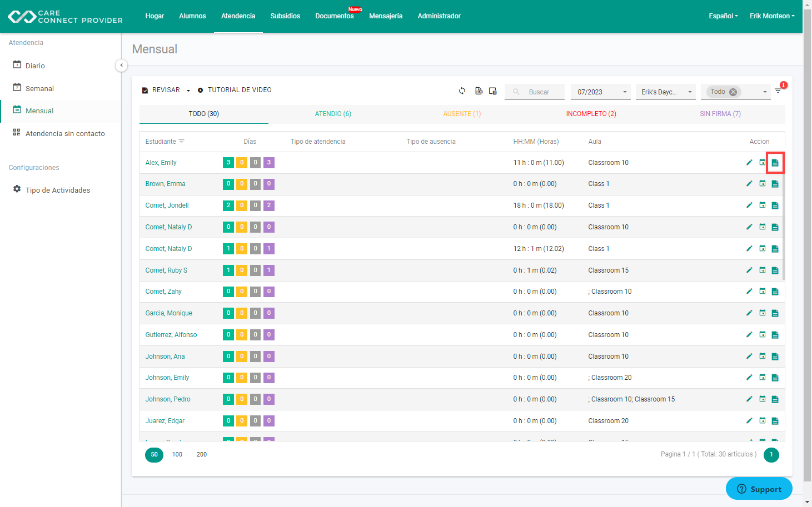Click the green badge 2 for Comet, Jondell

click(228, 205)
